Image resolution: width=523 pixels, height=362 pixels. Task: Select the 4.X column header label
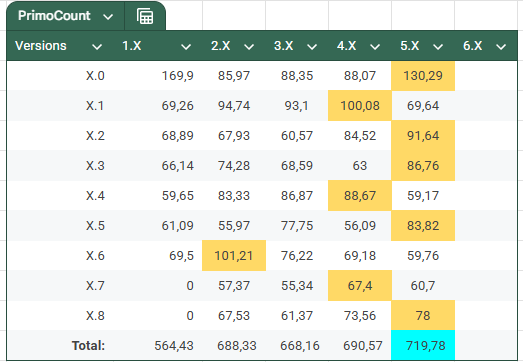coord(347,46)
